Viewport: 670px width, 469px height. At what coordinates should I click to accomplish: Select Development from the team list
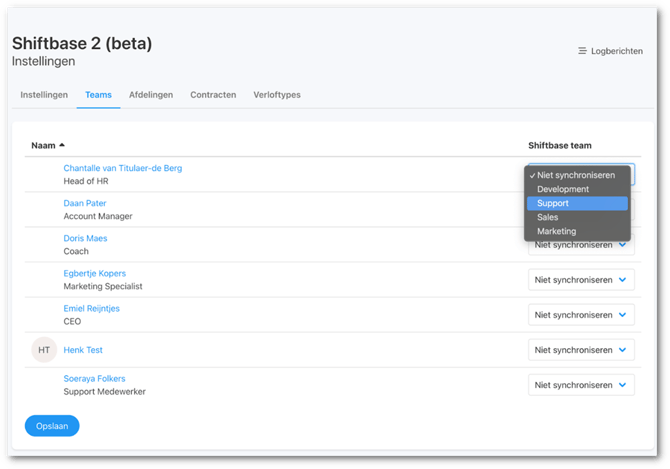pyautogui.click(x=563, y=189)
